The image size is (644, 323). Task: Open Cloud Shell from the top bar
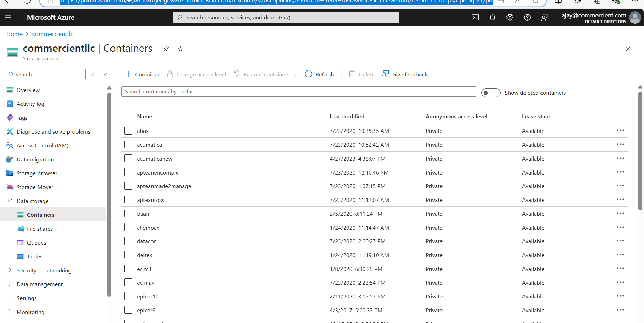475,17
